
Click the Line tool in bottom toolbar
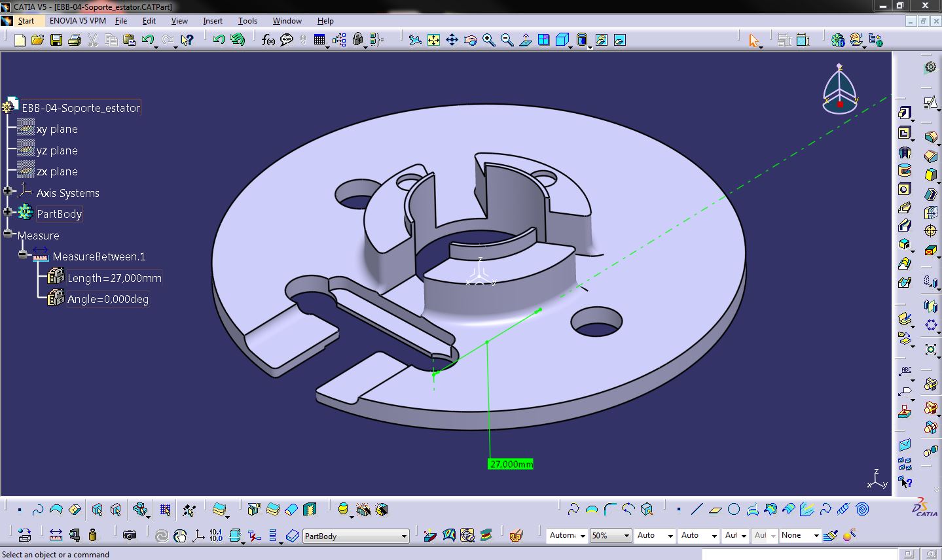tap(697, 509)
